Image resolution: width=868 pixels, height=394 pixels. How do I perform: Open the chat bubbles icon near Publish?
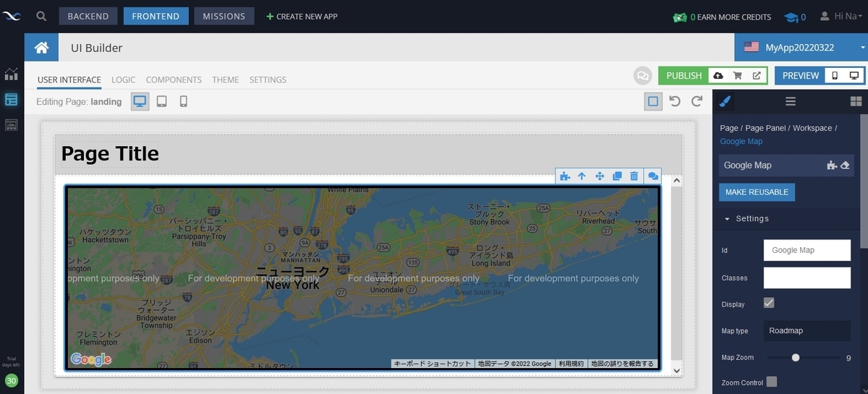coord(642,75)
